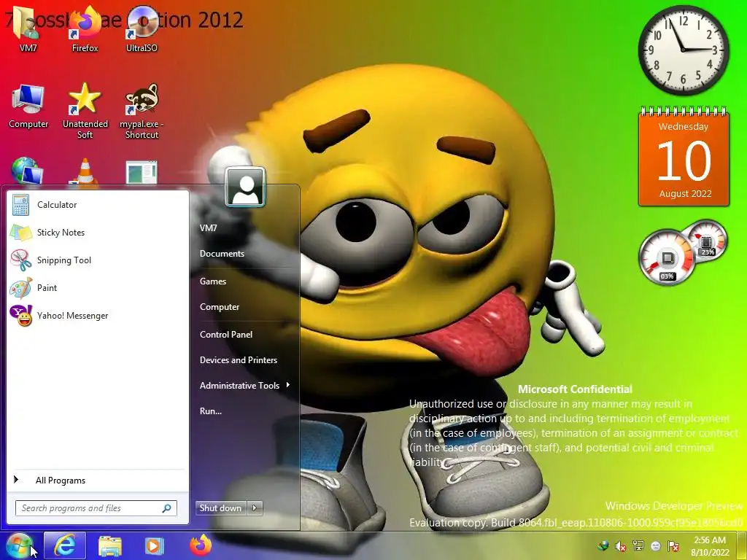This screenshot has width=747, height=560.
Task: Expand Administrative Tools submenu
Action: pyautogui.click(x=245, y=386)
